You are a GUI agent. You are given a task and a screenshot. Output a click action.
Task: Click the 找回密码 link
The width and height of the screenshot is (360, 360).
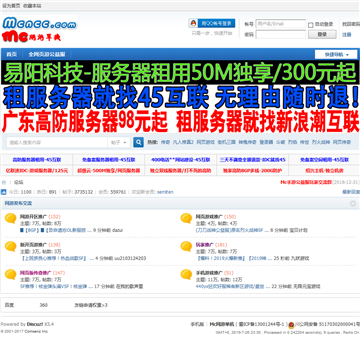pos(351,24)
